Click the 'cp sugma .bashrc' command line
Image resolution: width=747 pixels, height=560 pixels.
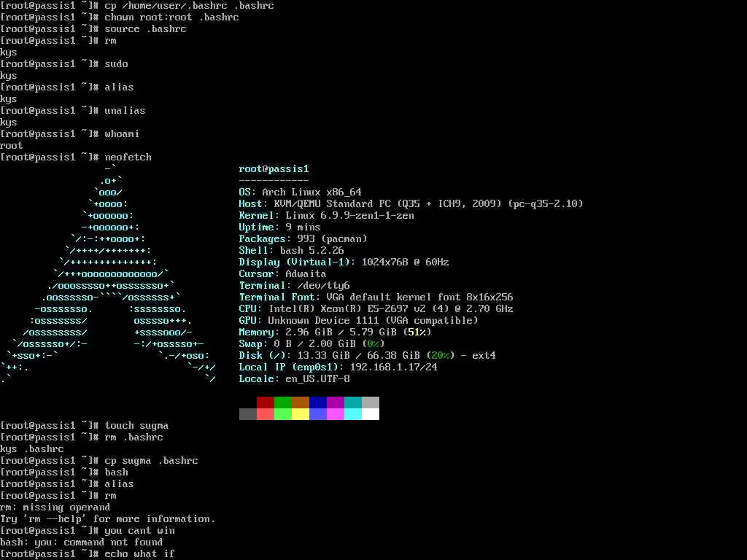(99, 461)
